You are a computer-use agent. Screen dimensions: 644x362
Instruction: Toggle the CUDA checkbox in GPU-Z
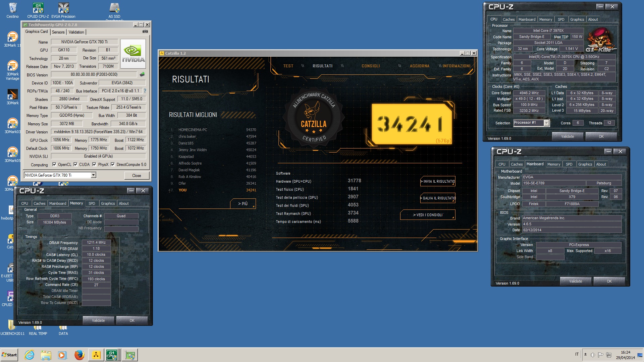point(75,165)
